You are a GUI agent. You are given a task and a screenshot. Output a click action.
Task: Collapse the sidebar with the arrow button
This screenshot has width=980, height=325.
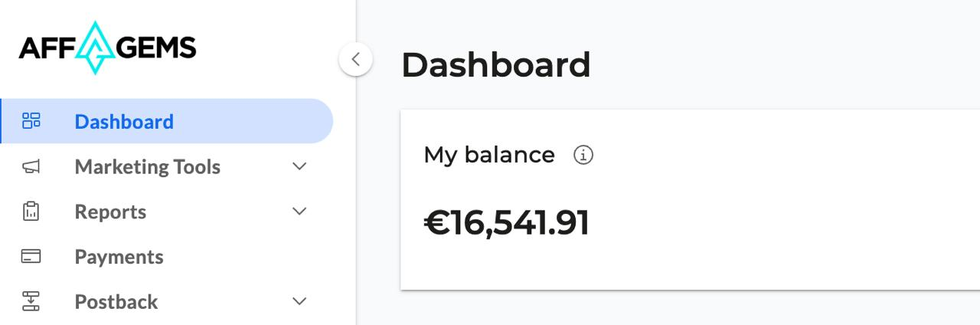[355, 59]
